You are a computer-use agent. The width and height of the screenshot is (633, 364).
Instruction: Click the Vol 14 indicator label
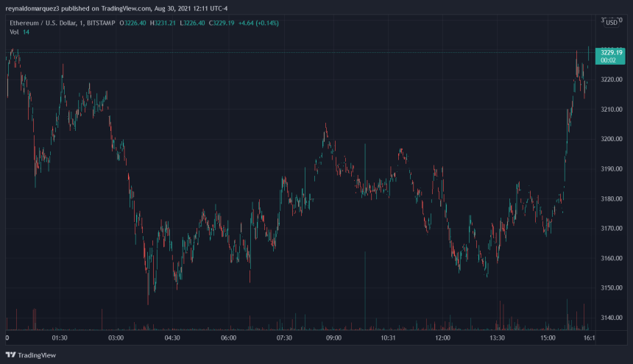tap(20, 32)
